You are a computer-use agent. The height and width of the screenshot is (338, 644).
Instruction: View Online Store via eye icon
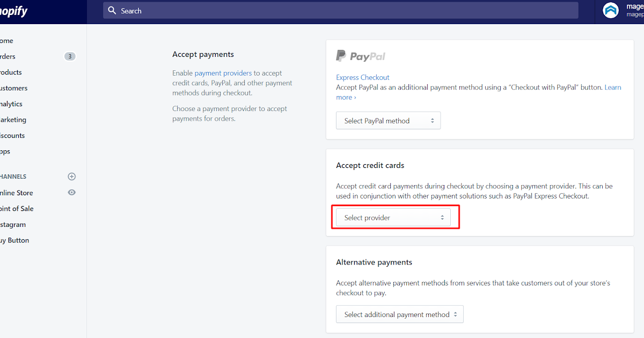(x=72, y=193)
